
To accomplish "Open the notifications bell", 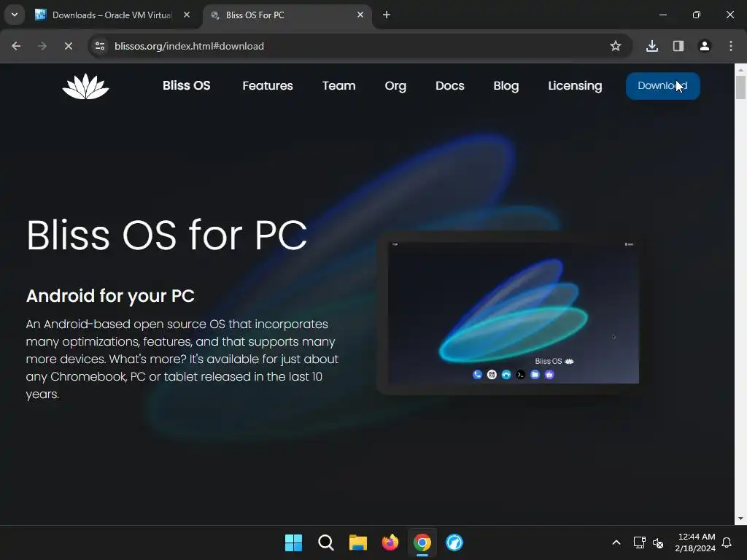I will (x=727, y=542).
